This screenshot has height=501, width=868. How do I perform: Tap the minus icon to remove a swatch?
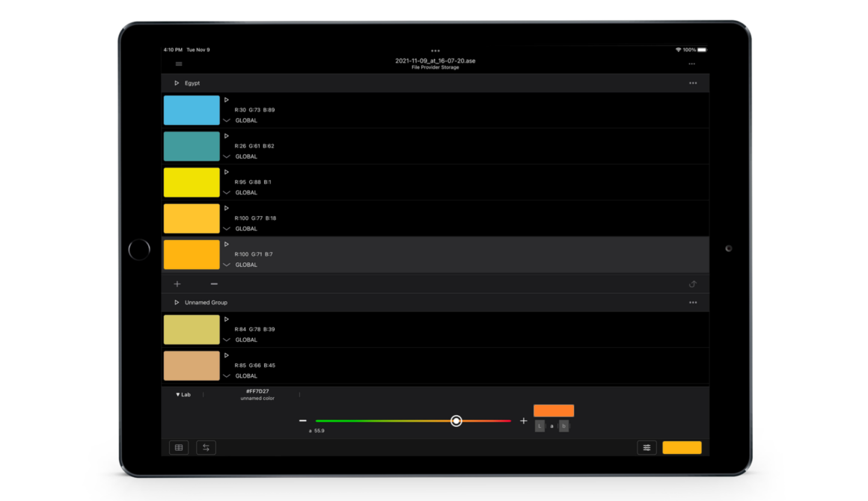point(213,283)
